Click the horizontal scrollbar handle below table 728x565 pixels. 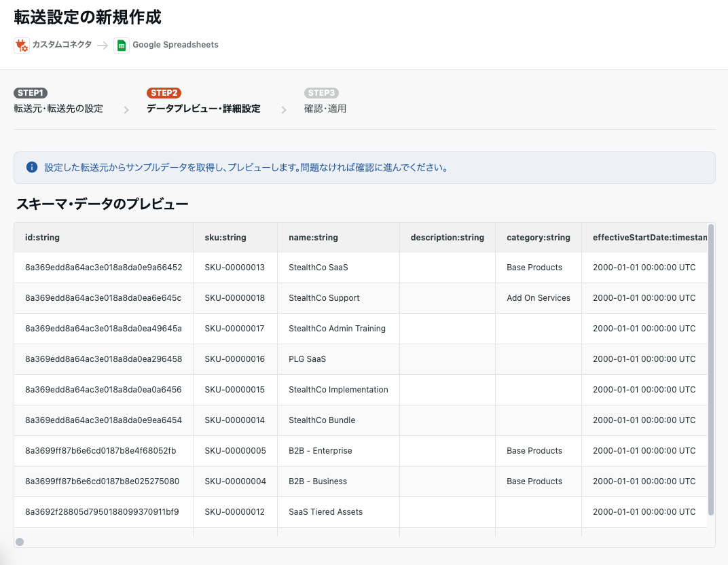tap(20, 542)
